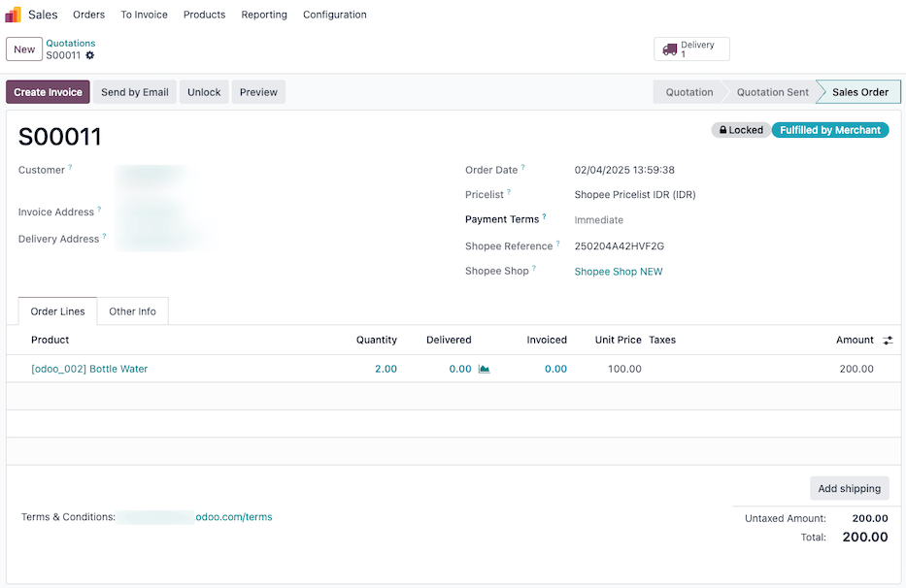906x588 pixels.
Task: Open the Shopee Shop NEW link
Action: click(x=619, y=271)
